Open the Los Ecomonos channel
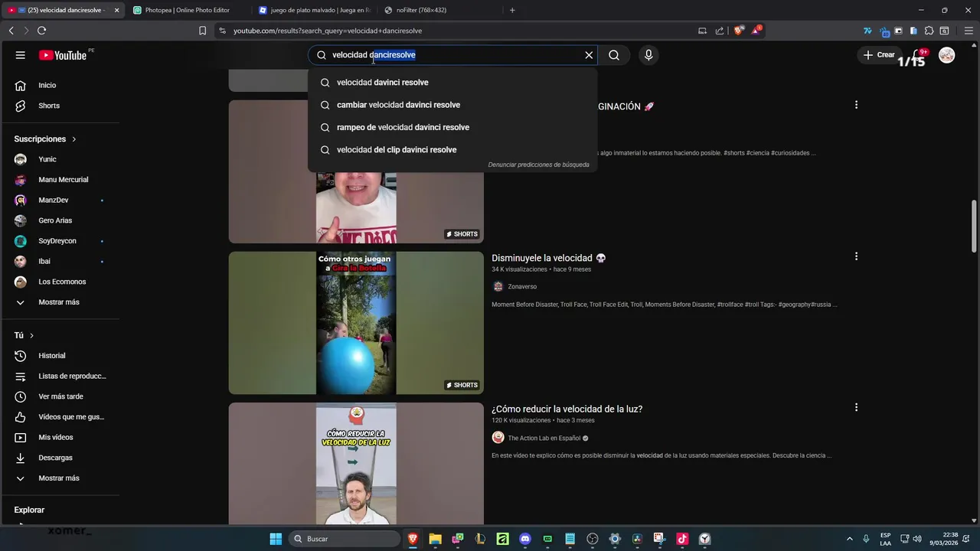Screen dimensions: 980x551 pyautogui.click(x=61, y=282)
